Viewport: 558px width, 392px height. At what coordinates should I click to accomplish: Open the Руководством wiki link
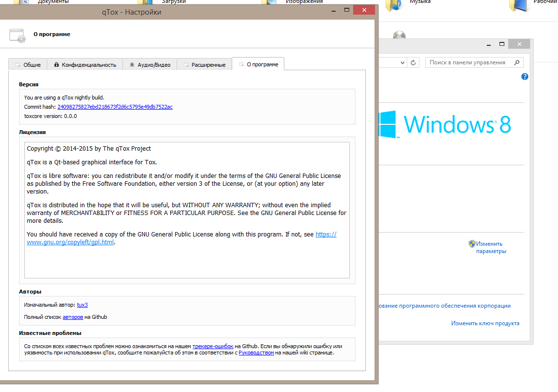pyautogui.click(x=256, y=353)
